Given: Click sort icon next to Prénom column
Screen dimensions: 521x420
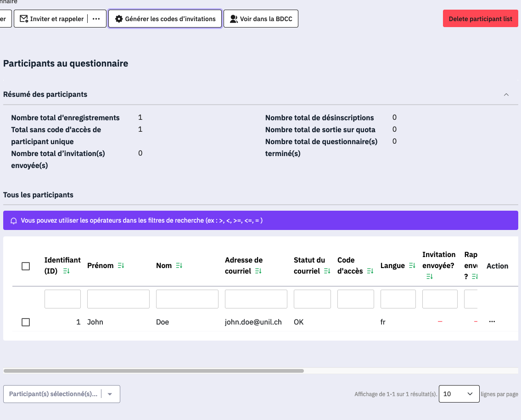Looking at the screenshot, I should [121, 266].
